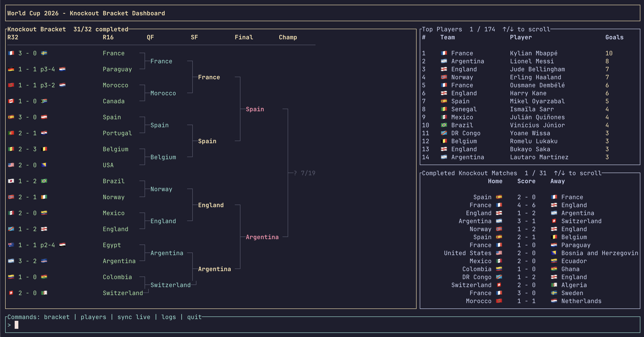Click Morocco in the QF column
Viewport: 644px width, 337px height.
click(x=163, y=93)
